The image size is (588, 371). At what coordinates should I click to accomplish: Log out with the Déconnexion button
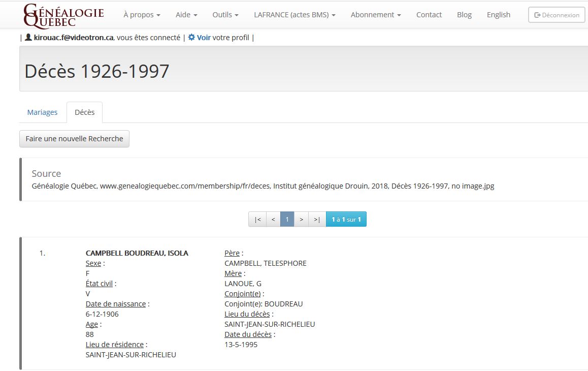tap(557, 15)
